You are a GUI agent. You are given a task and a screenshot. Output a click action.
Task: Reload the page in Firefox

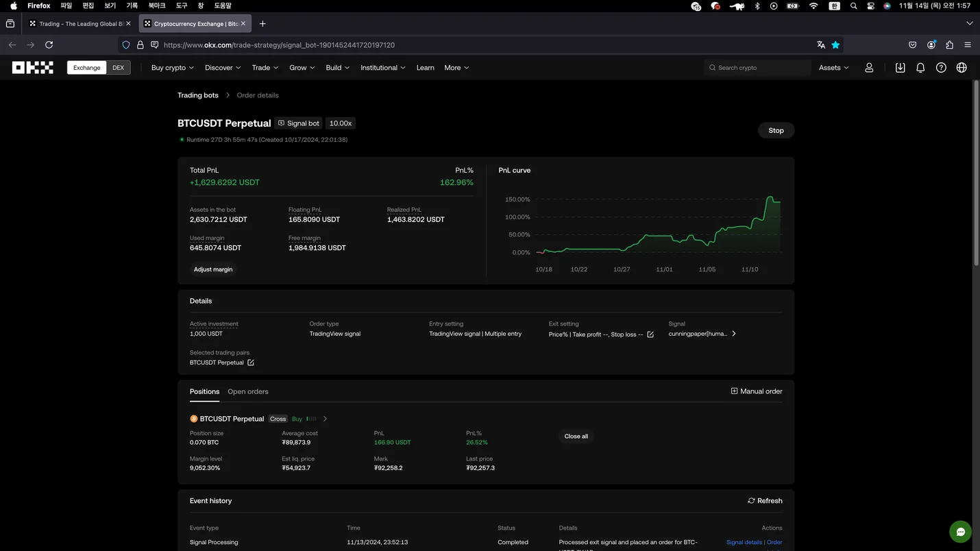pos(49,45)
